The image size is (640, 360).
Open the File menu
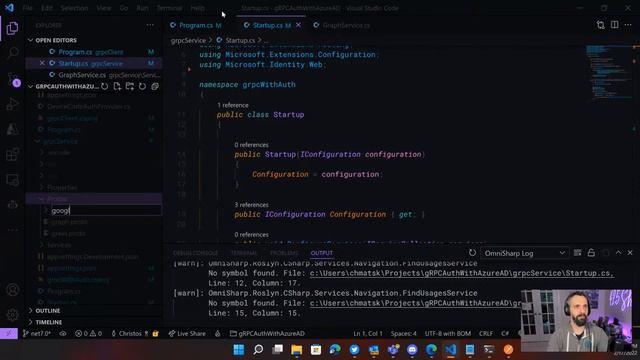click(x=27, y=8)
